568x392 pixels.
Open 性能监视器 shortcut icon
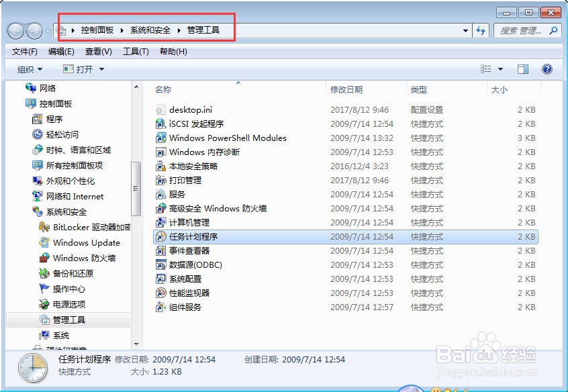[158, 293]
